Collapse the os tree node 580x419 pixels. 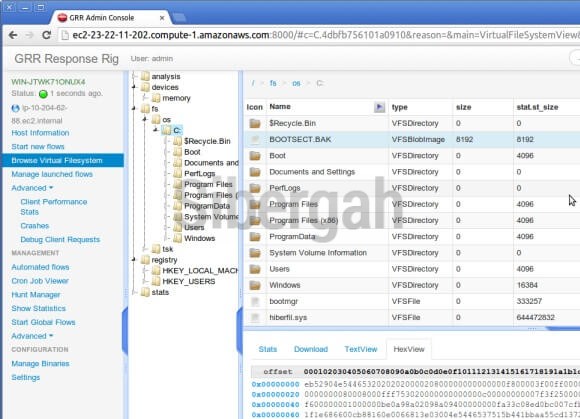click(145, 119)
